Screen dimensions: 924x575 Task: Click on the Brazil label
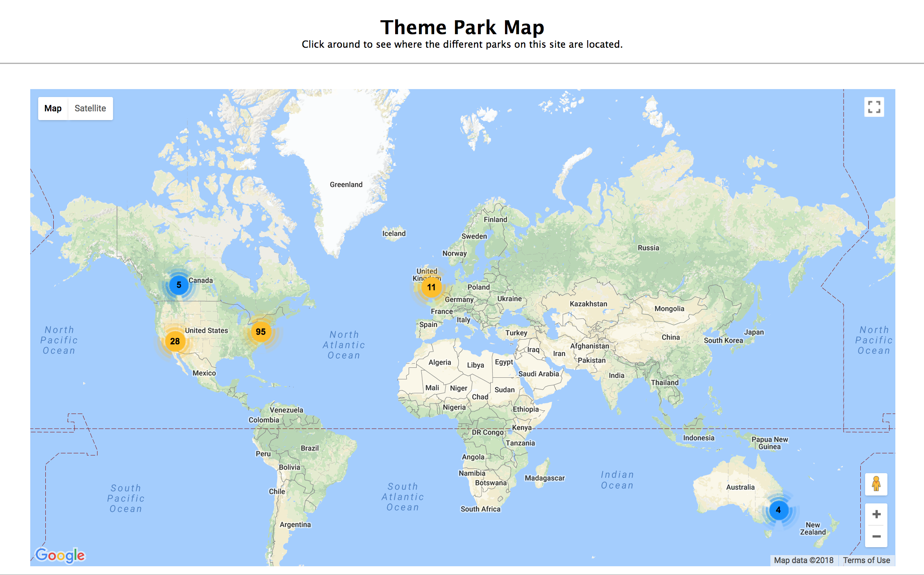pyautogui.click(x=310, y=448)
